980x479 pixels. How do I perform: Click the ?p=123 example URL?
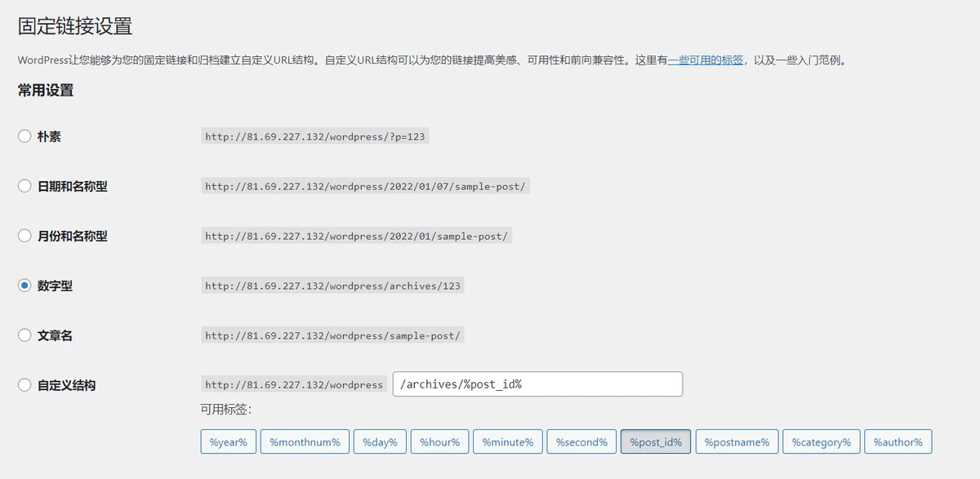315,137
